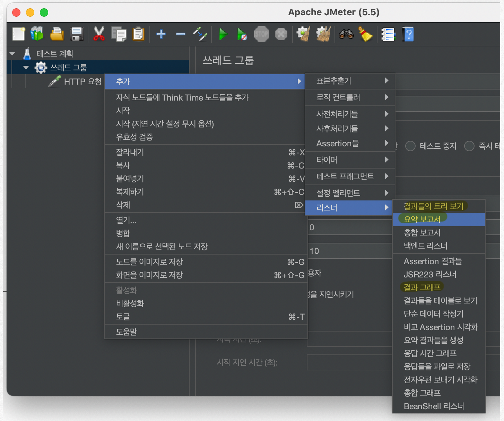Expand the 사후처리기들 submenu
Viewport: 504px width, 421px height.
(350, 128)
